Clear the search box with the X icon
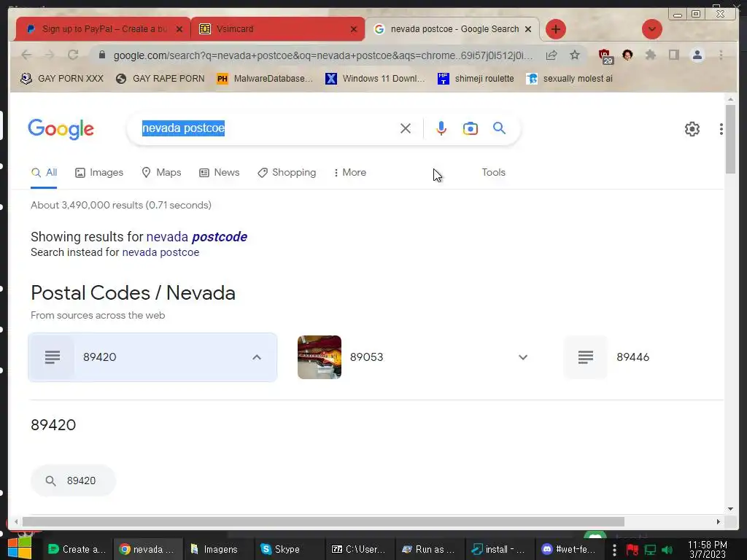Screen dimensions: 747x560 pos(406,128)
